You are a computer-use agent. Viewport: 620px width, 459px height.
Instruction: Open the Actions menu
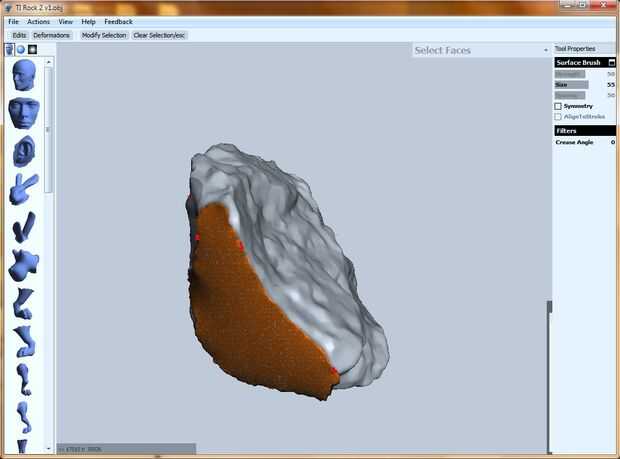pos(38,22)
